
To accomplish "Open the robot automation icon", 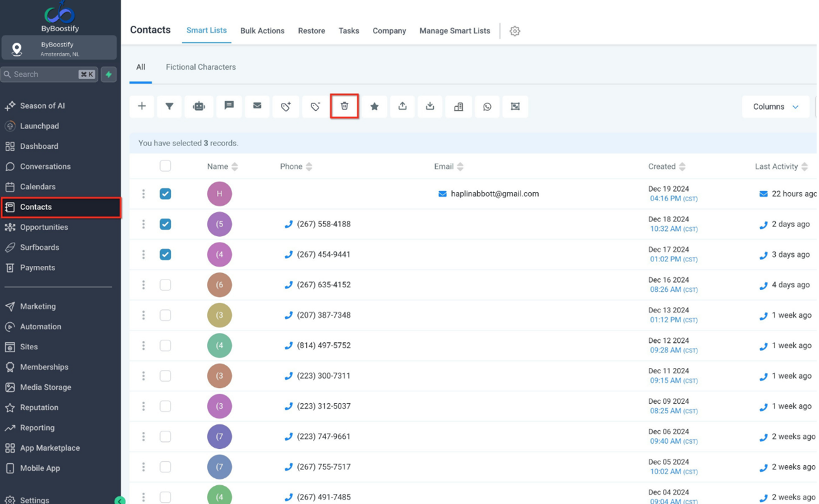I will point(199,107).
